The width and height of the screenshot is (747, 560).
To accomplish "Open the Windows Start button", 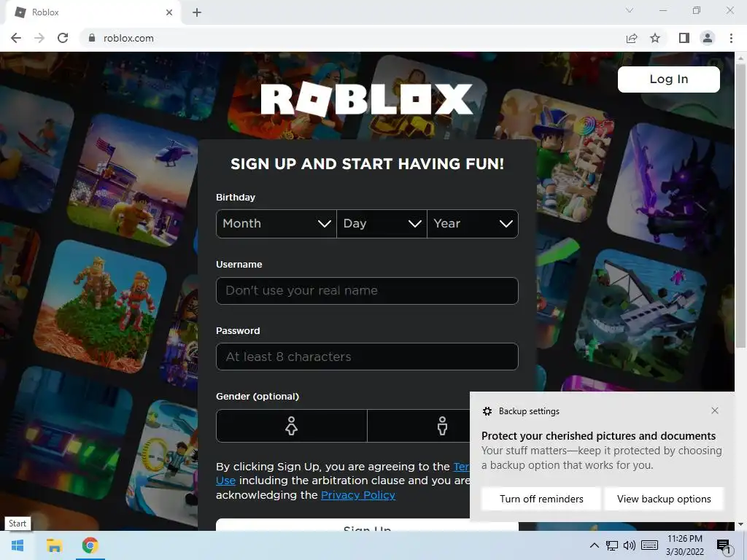I will tap(18, 545).
